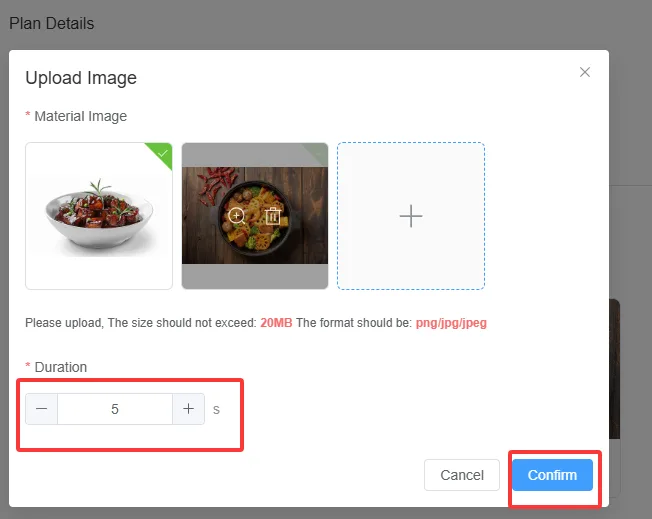Increase duration with the plus button
The width and height of the screenshot is (652, 519).
[x=188, y=409]
